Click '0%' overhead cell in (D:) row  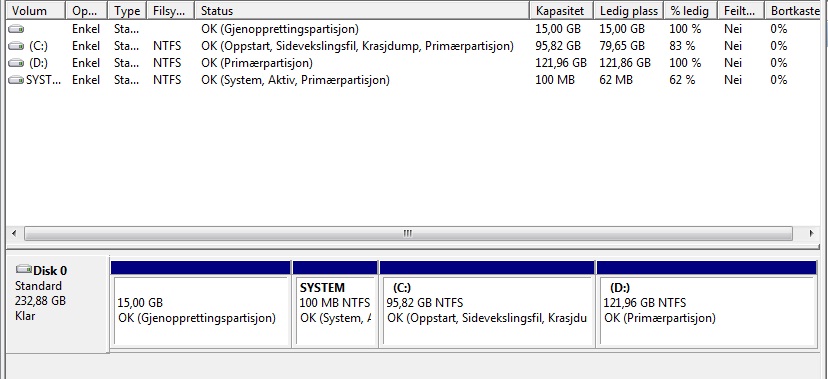click(x=778, y=63)
